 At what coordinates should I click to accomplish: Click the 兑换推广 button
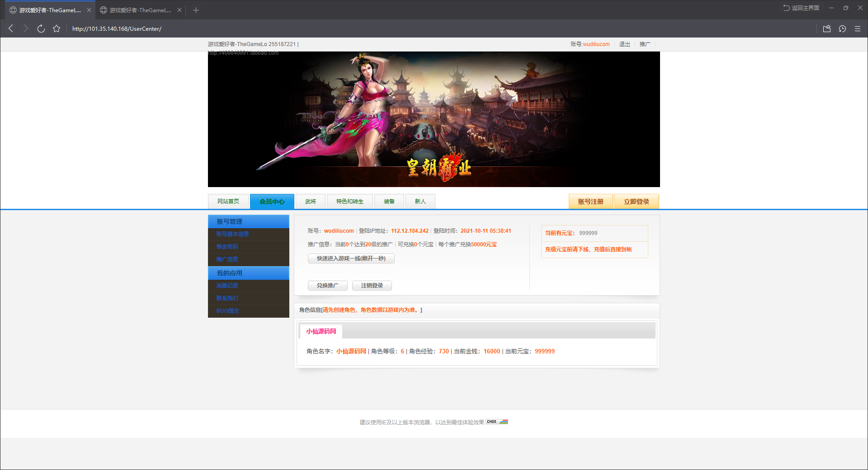[x=328, y=286]
